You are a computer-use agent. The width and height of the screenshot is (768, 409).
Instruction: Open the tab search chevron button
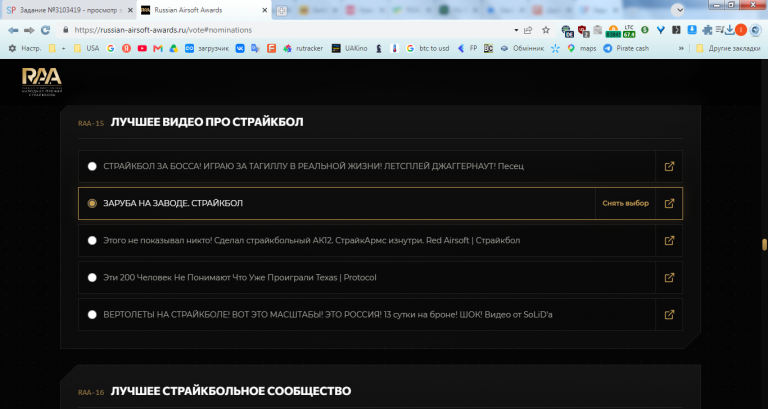677,9
